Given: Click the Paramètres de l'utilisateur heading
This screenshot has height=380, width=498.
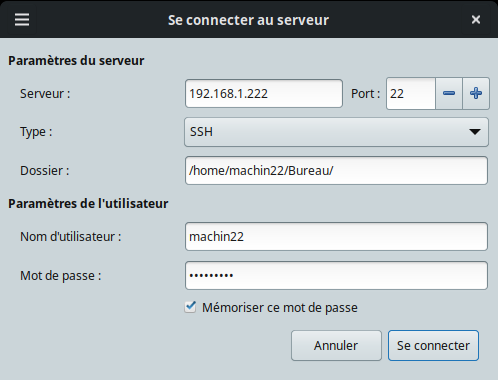Looking at the screenshot, I should [x=88, y=204].
